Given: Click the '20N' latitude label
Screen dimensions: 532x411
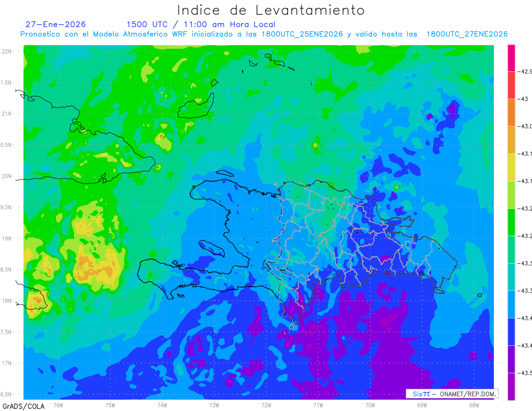Looking at the screenshot, I should pyautogui.click(x=6, y=176).
